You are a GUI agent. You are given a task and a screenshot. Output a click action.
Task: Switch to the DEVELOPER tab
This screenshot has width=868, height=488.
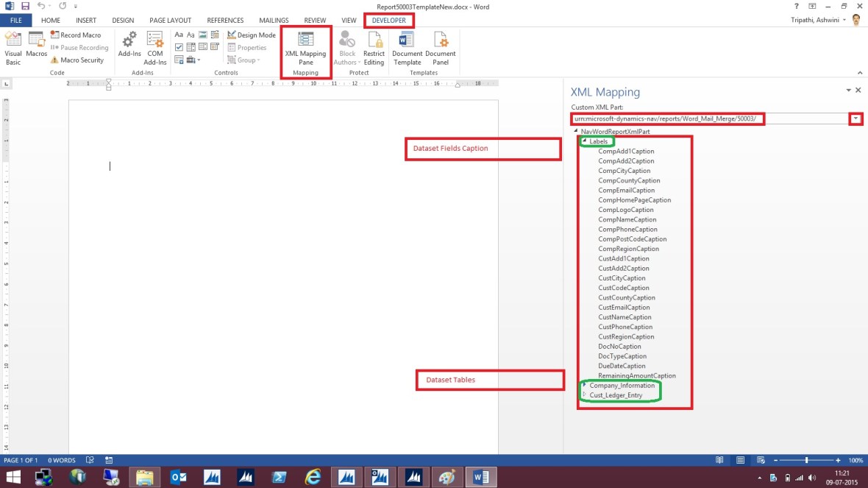point(388,20)
